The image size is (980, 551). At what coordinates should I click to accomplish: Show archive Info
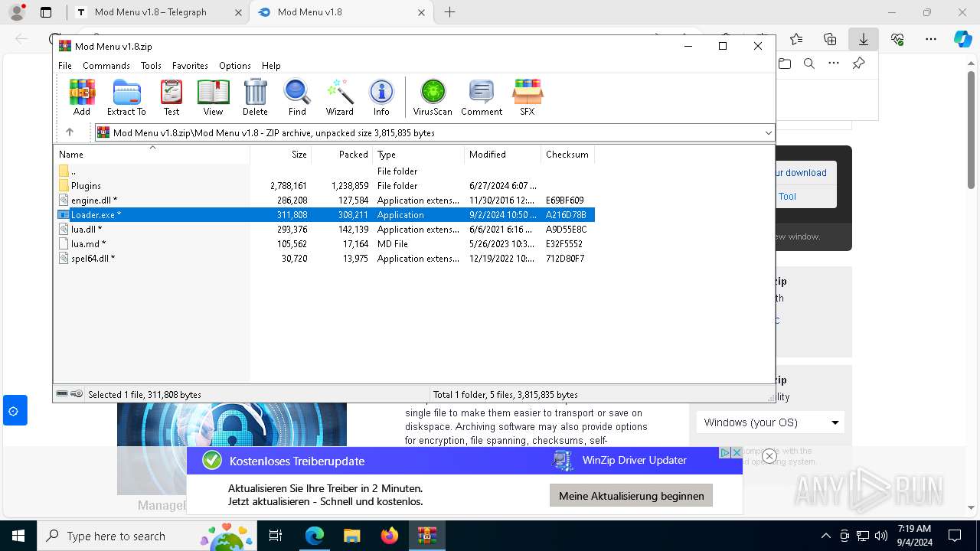(x=381, y=97)
